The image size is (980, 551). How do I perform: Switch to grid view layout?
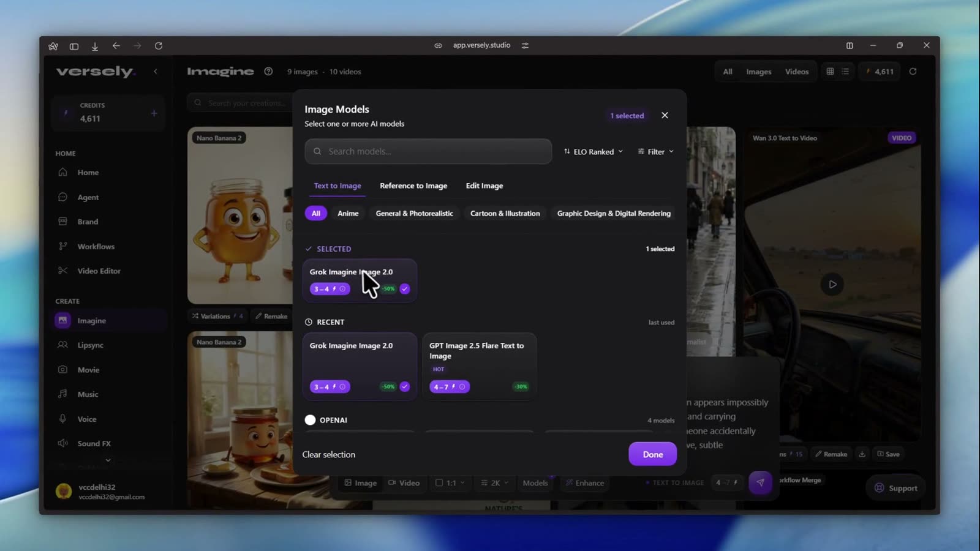pos(830,72)
